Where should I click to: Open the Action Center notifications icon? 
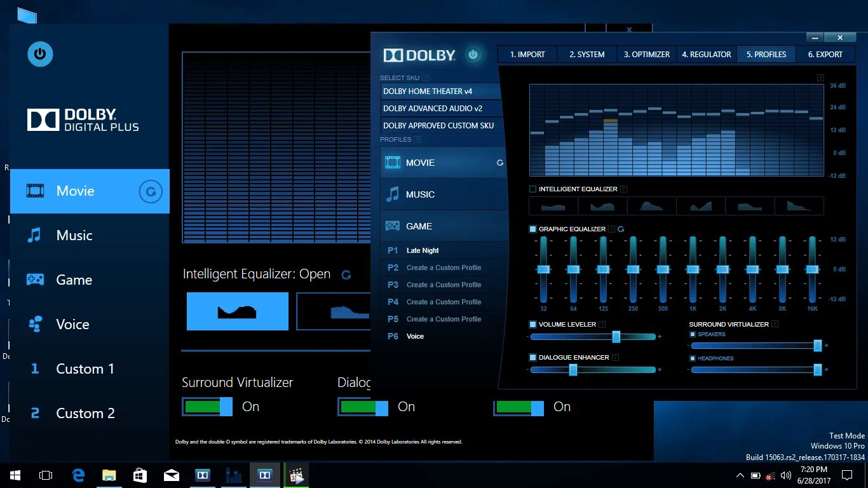tap(847, 475)
